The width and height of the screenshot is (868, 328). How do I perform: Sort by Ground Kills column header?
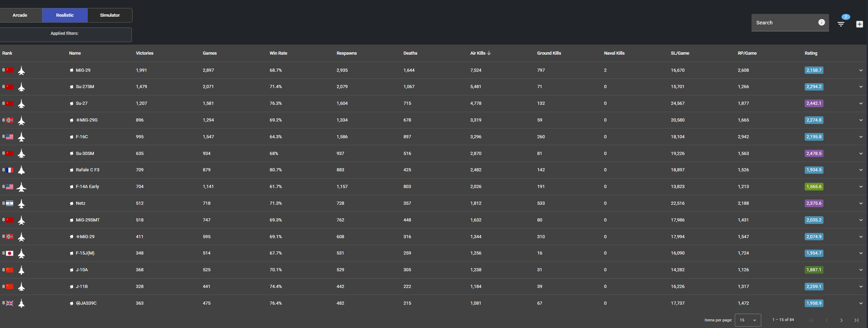tap(549, 53)
